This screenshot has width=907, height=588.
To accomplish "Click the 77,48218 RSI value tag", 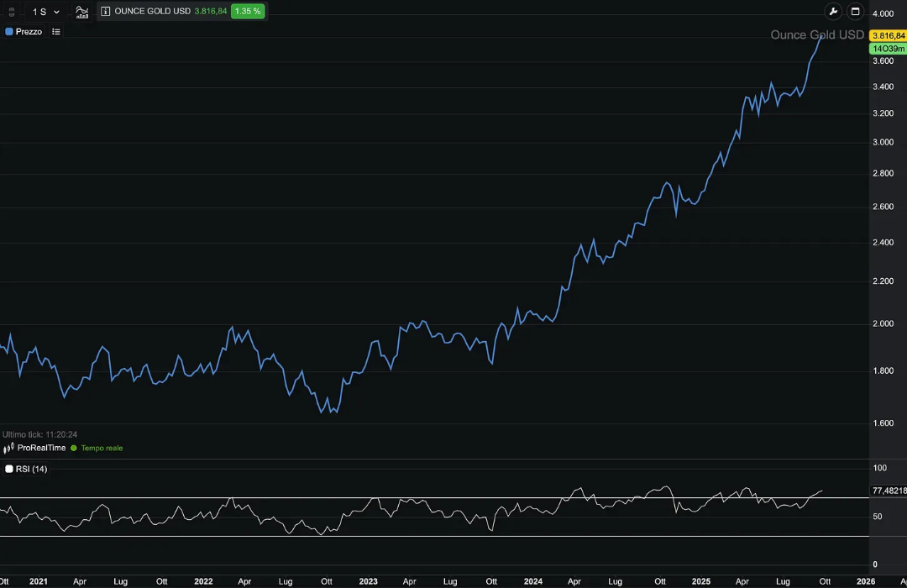I will pyautogui.click(x=889, y=491).
